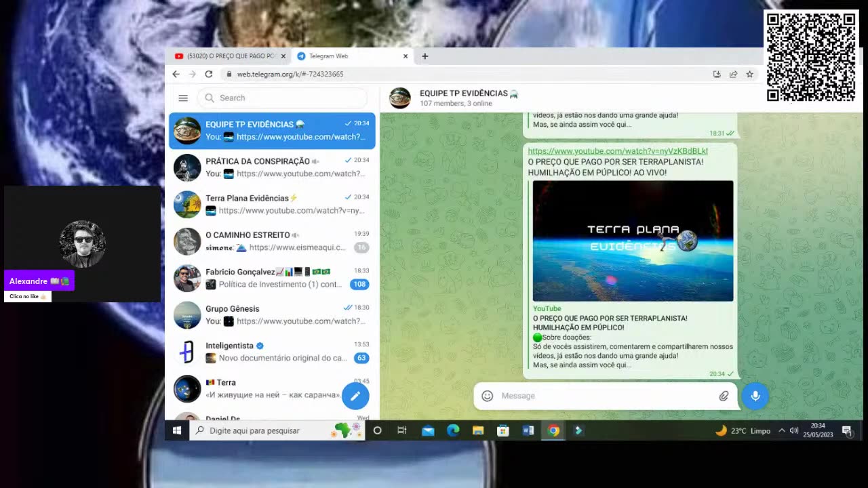Click the share page icon in address bar

(x=733, y=74)
